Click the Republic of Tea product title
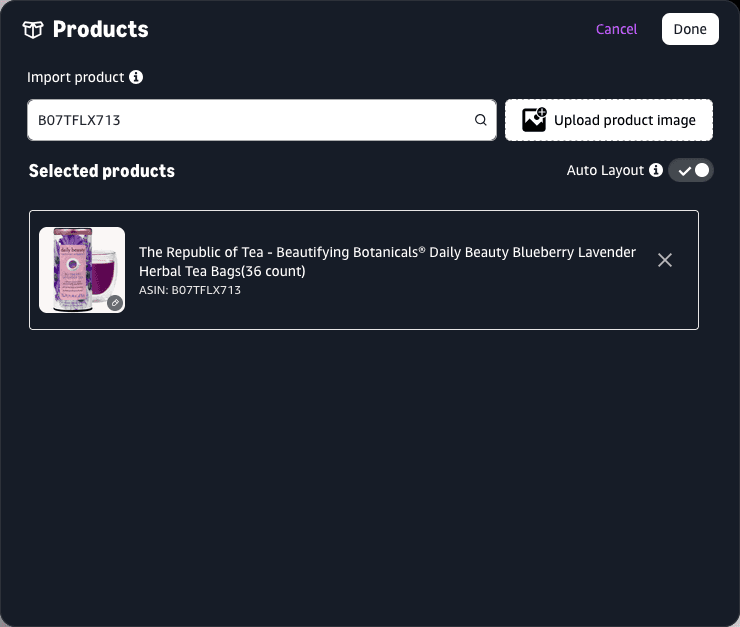 [387, 261]
